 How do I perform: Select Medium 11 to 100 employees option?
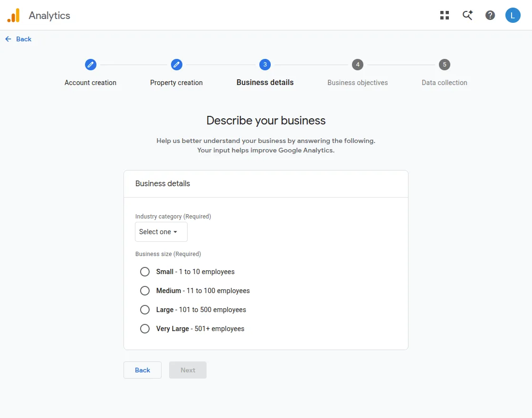[145, 291]
